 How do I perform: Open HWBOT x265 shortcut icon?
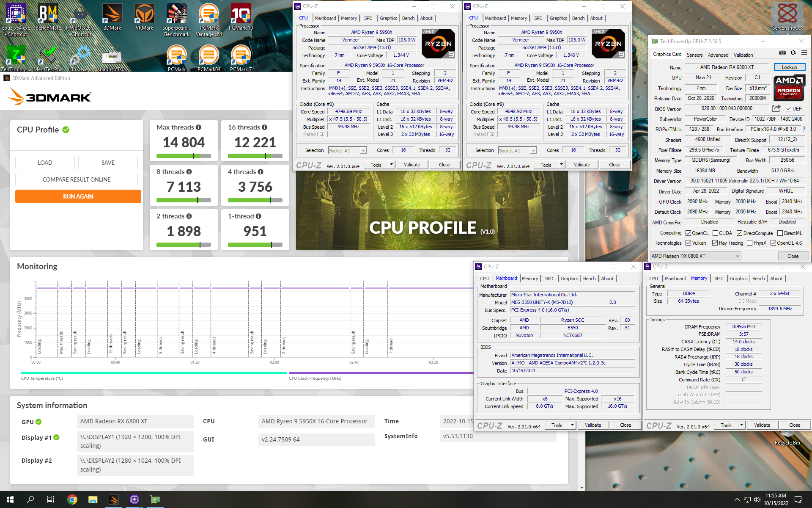point(80,20)
